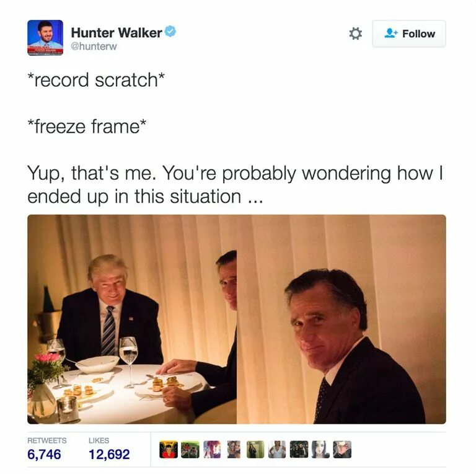Open liker avatar showing person in white top
Viewport: 476px width, 474px height.
[x=277, y=449]
